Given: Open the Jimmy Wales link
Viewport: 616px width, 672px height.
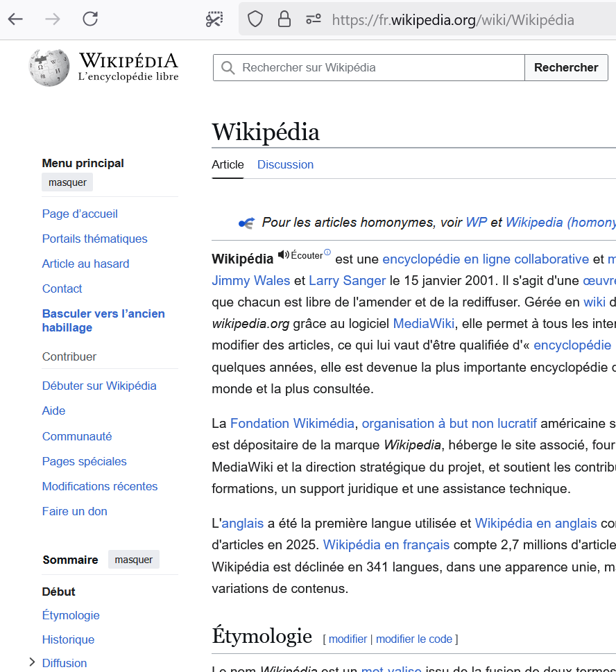Looking at the screenshot, I should tap(251, 281).
